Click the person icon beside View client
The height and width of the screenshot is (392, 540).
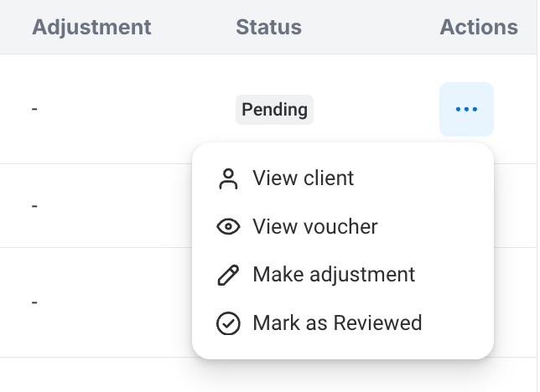click(x=228, y=178)
